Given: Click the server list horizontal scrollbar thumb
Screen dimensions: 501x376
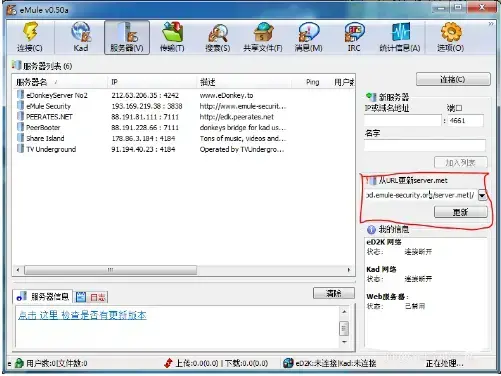Looking at the screenshot, I should point(110,270).
